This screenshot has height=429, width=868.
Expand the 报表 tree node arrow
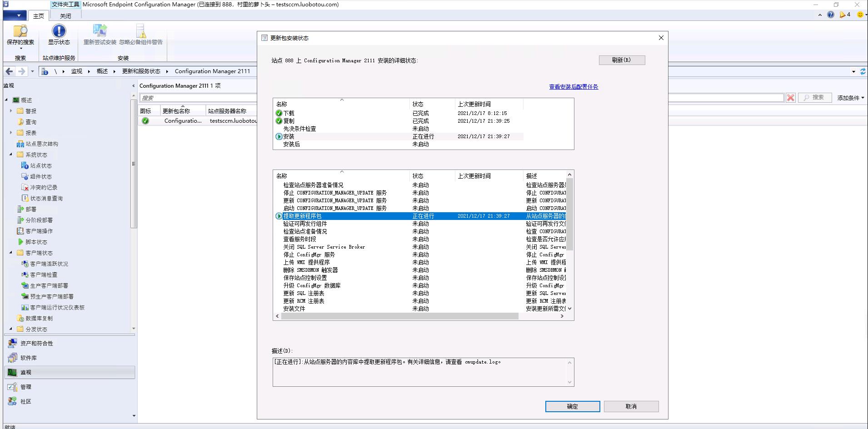coord(11,133)
